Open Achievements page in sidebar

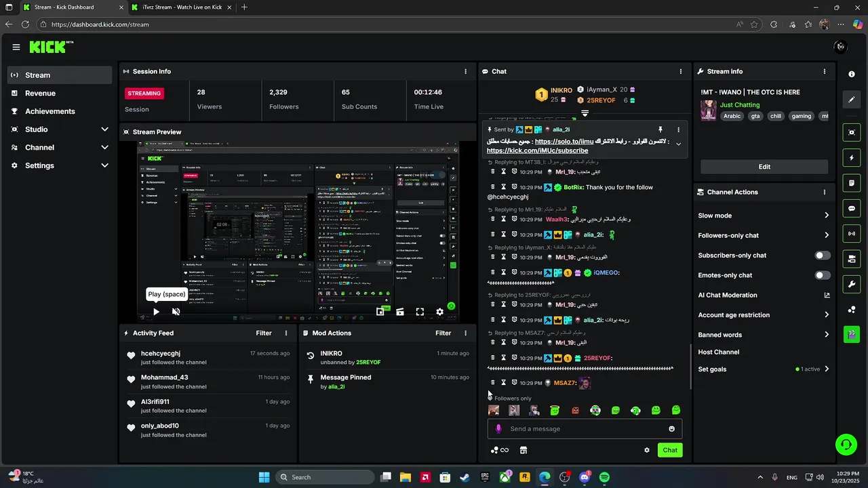pyautogui.click(x=60, y=111)
